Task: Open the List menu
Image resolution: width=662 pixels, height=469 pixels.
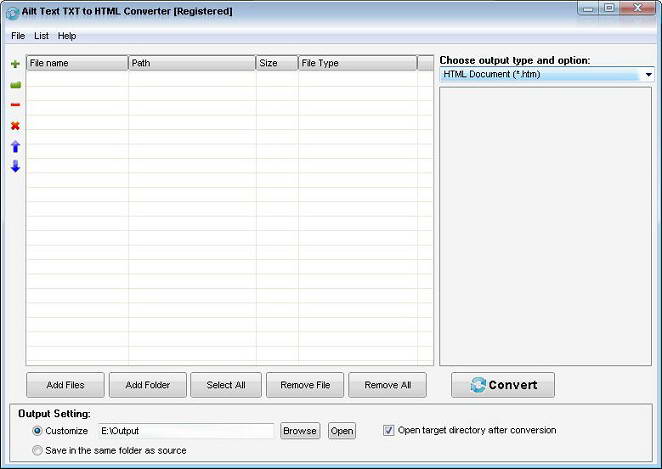Action: click(41, 36)
